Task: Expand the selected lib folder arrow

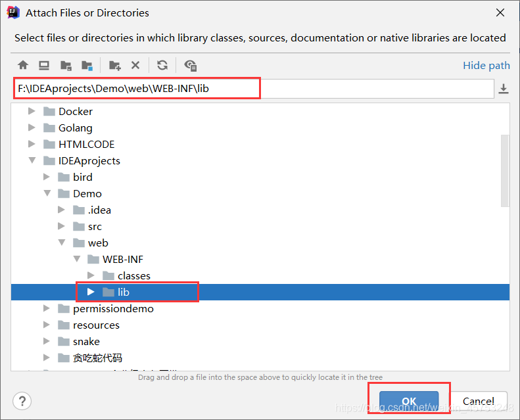Action: (x=91, y=292)
